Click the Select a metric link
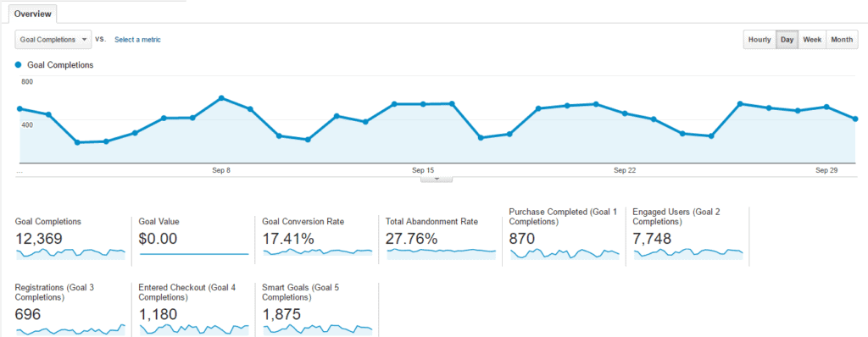Viewport: 868px width, 337px height. coord(137,40)
